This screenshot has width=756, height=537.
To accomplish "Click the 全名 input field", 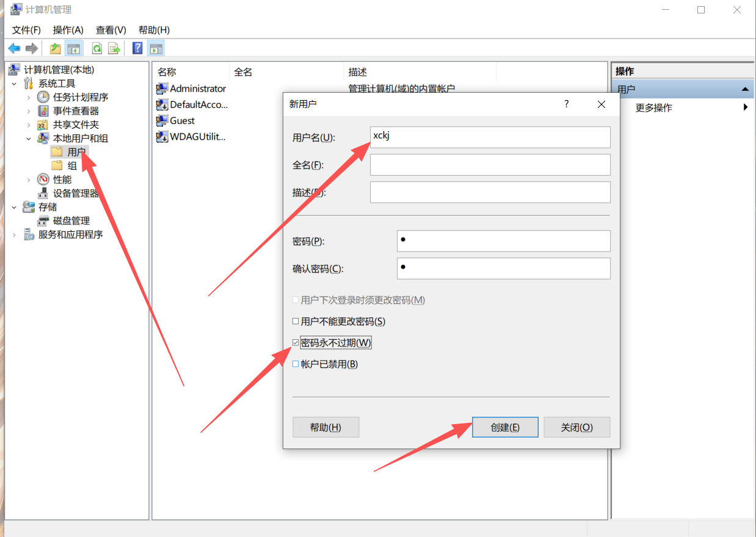I will pos(490,165).
